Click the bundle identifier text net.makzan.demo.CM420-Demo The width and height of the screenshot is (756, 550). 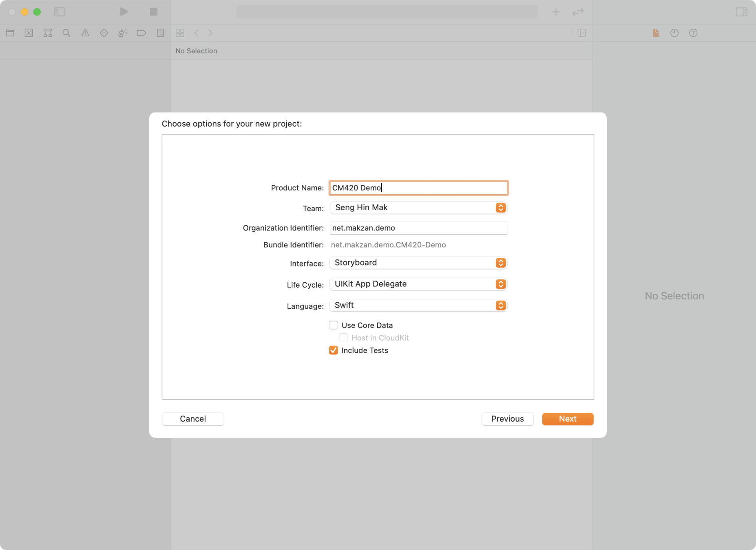[x=388, y=245]
